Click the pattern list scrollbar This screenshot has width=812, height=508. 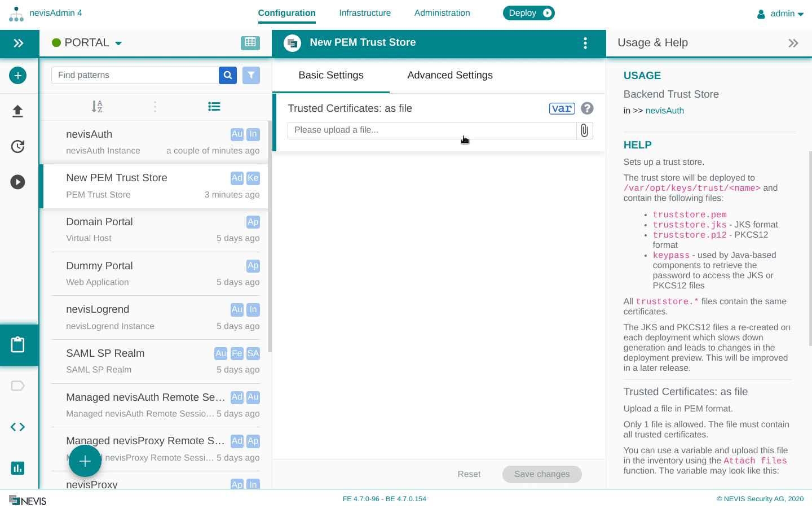pos(270,237)
